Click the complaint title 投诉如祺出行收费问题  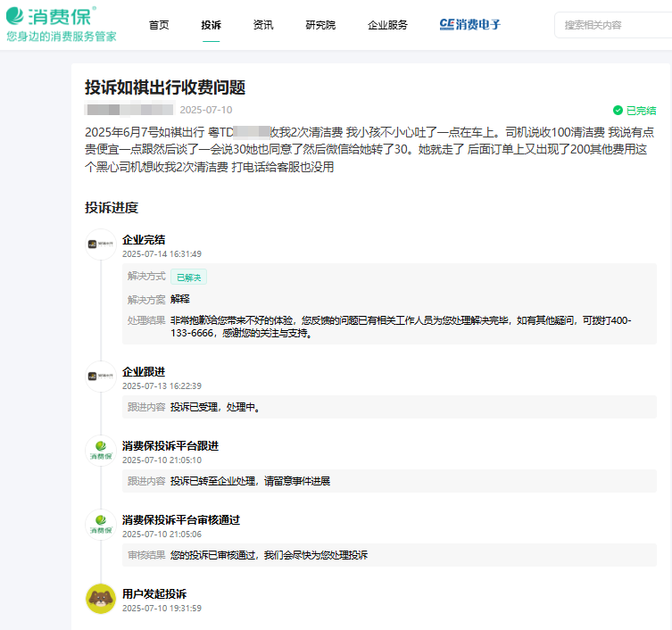(165, 87)
